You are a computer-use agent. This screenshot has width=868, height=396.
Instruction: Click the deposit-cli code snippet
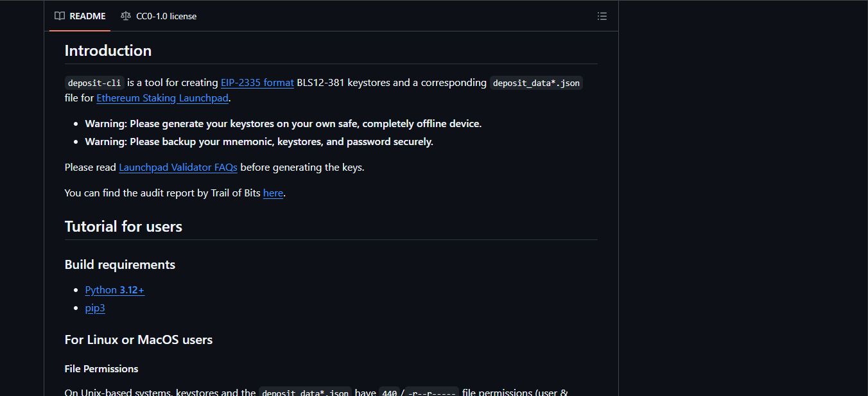(x=94, y=83)
